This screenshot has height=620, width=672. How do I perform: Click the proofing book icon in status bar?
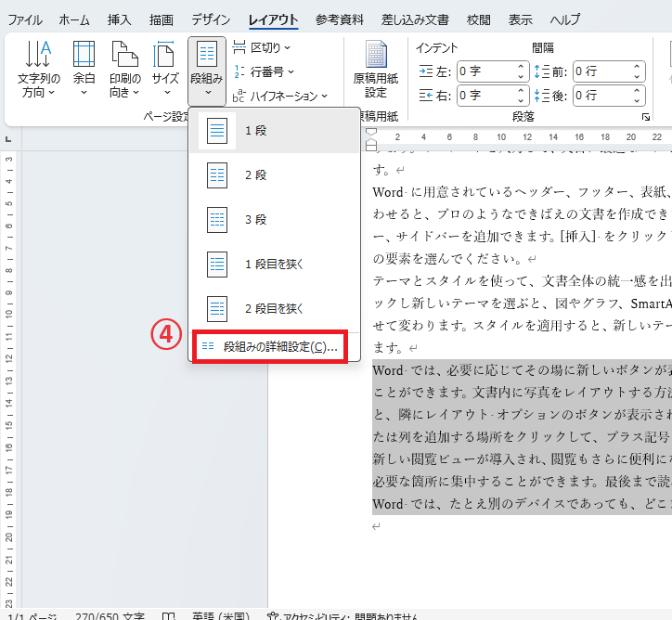pyautogui.click(x=168, y=616)
